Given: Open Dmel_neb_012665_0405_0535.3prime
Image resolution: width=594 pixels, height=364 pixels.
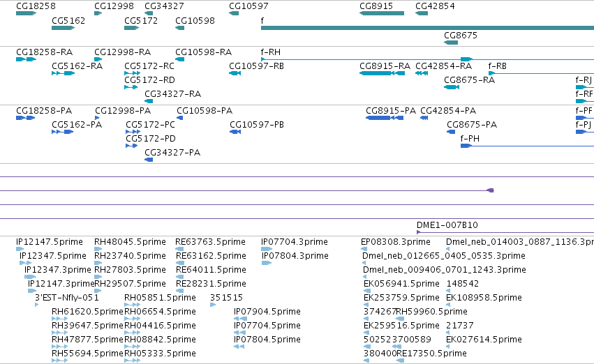Looking at the screenshot, I should (x=444, y=255).
